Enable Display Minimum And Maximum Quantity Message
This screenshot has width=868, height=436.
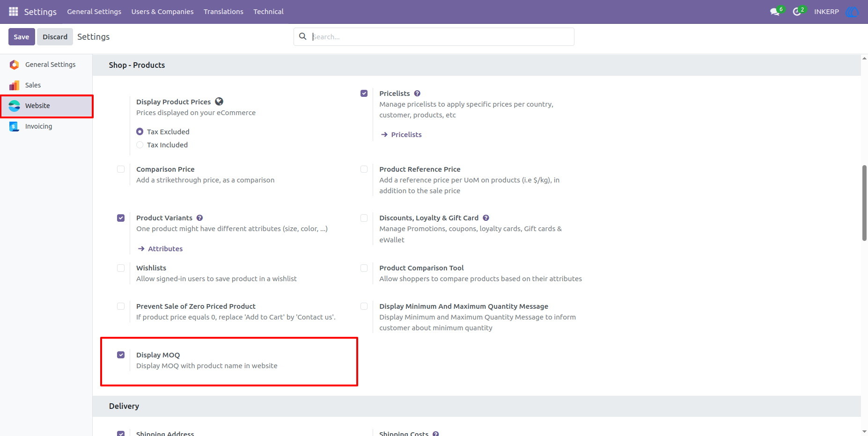pyautogui.click(x=364, y=306)
